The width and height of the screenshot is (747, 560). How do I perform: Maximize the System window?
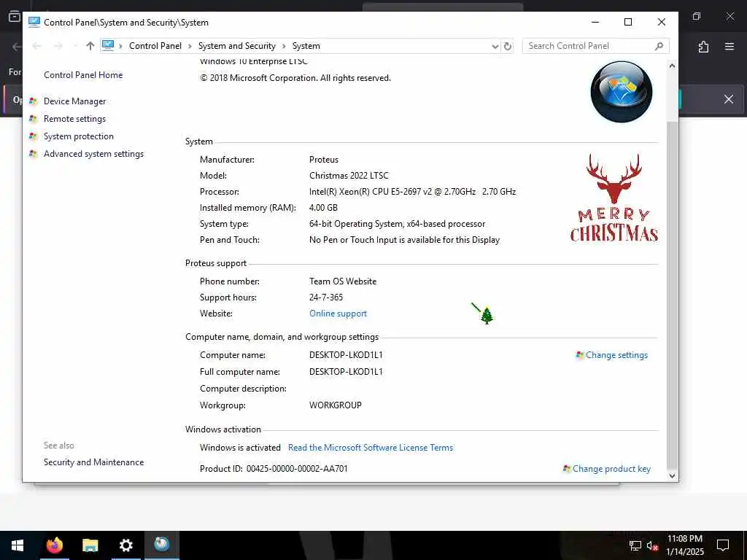[628, 22]
